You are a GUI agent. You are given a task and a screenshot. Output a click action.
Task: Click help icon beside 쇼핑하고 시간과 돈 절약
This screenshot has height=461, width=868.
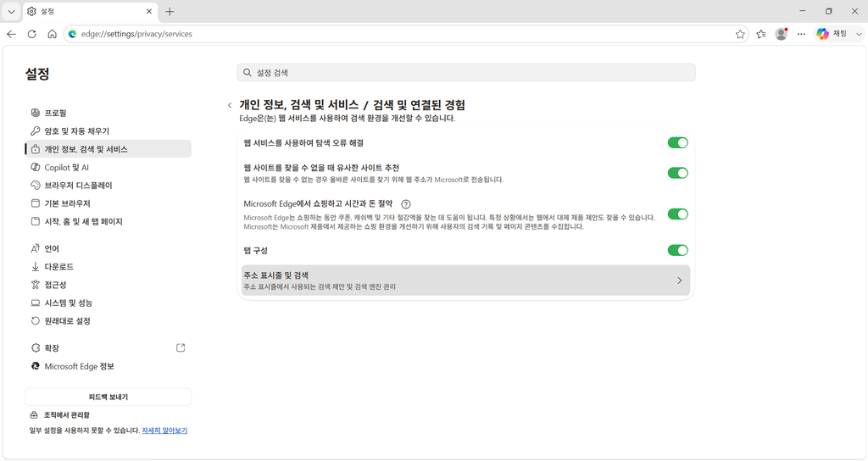click(406, 204)
